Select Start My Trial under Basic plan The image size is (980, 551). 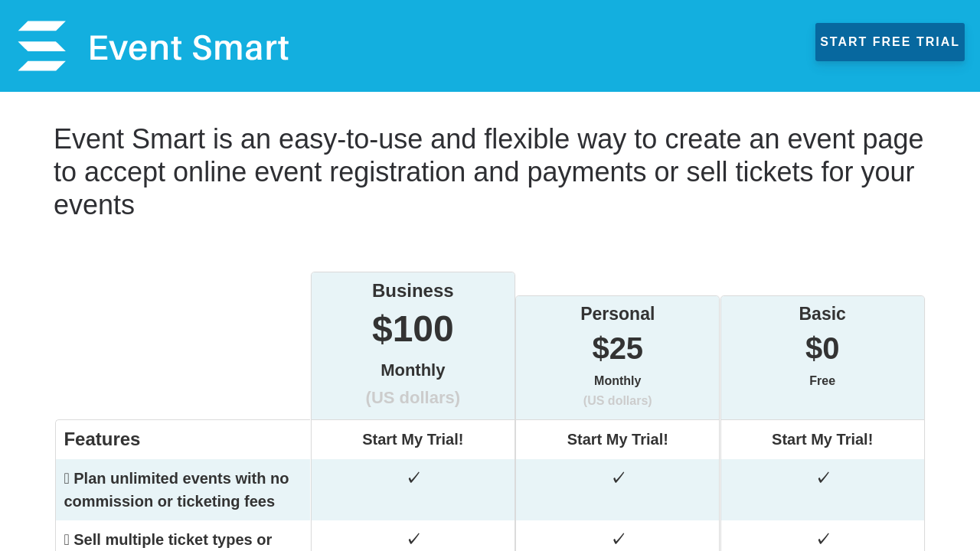822,439
